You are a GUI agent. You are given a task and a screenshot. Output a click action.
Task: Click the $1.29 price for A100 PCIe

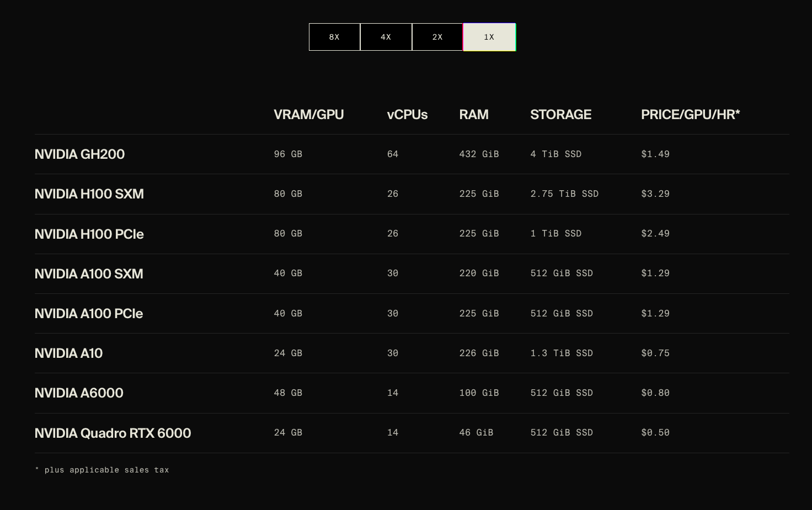[x=655, y=314]
